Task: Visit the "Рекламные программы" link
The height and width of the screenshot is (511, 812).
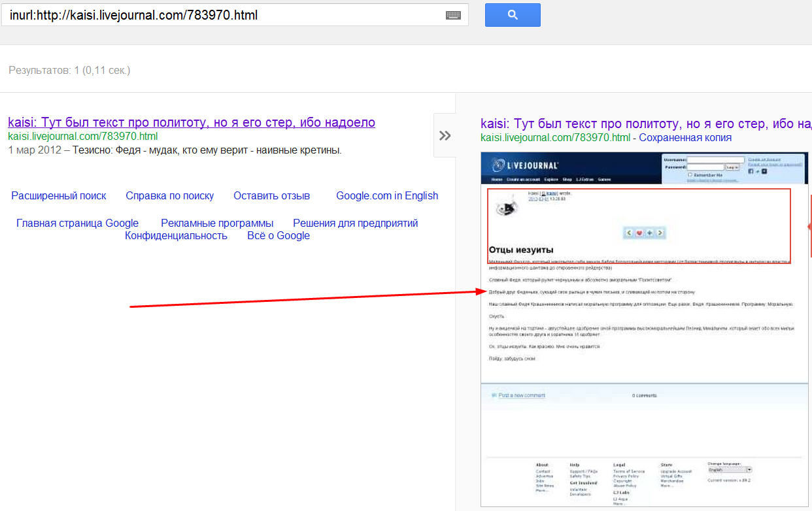Action: click(x=217, y=223)
